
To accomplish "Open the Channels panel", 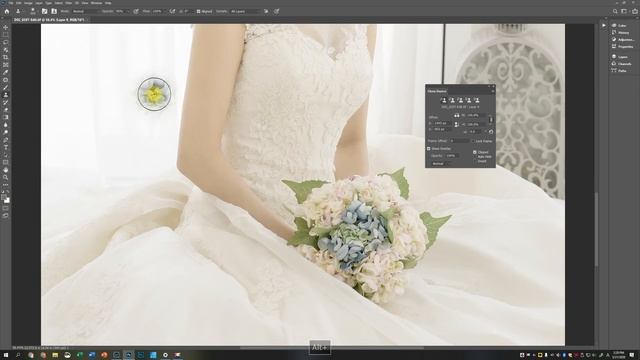I will point(622,64).
